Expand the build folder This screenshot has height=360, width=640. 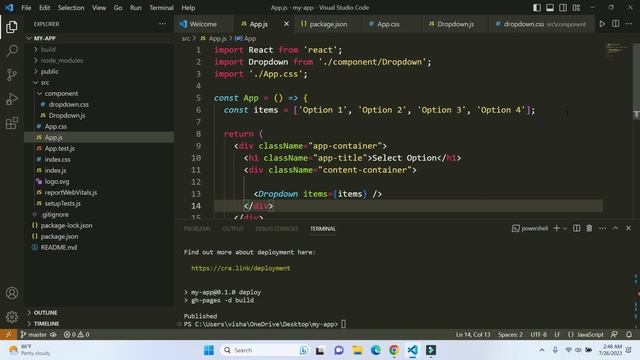[x=99, y=49]
